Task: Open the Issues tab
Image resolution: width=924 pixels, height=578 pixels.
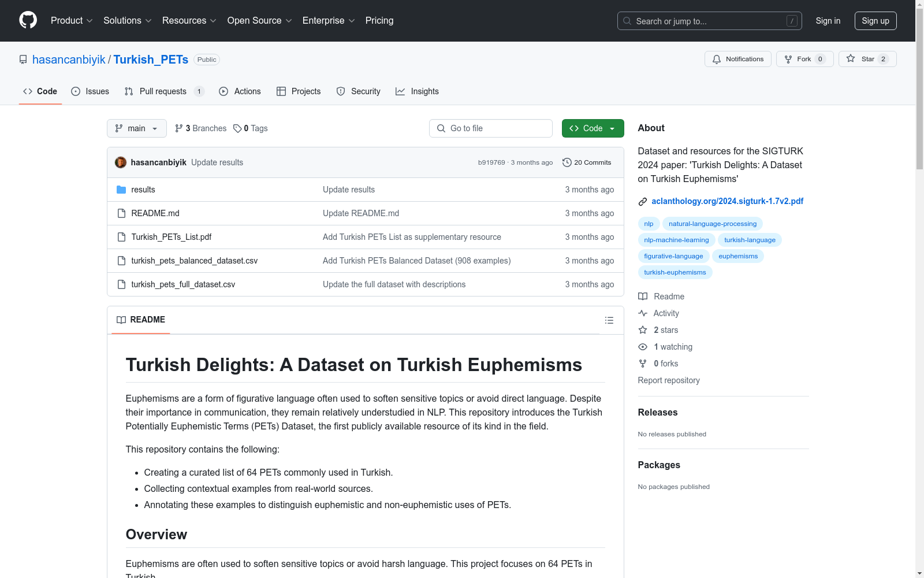Action: coord(90,91)
